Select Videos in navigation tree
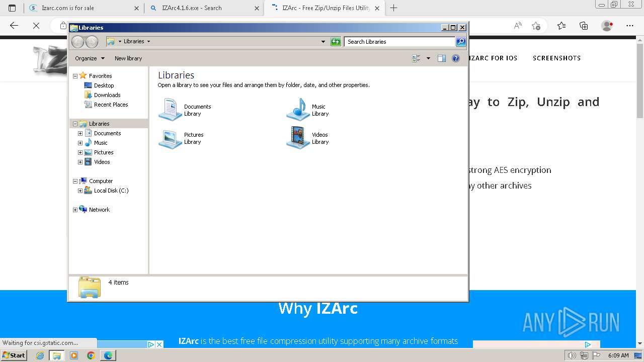The width and height of the screenshot is (644, 362). click(102, 162)
